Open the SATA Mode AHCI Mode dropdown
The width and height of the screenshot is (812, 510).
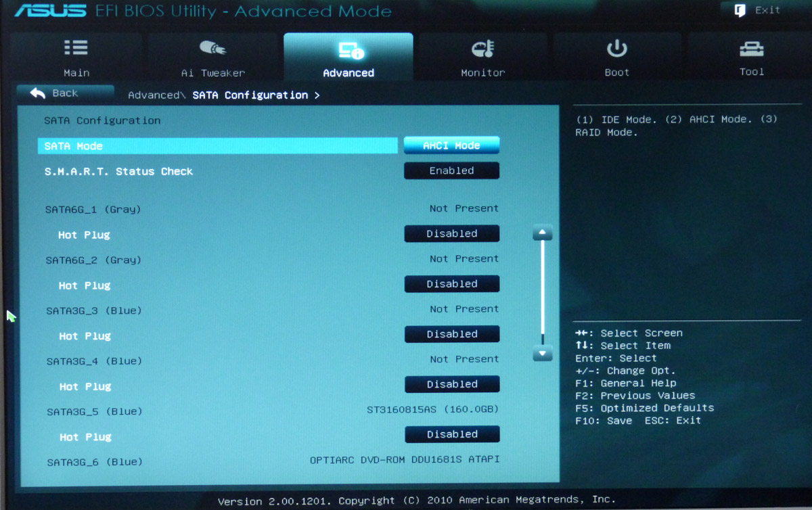point(451,145)
